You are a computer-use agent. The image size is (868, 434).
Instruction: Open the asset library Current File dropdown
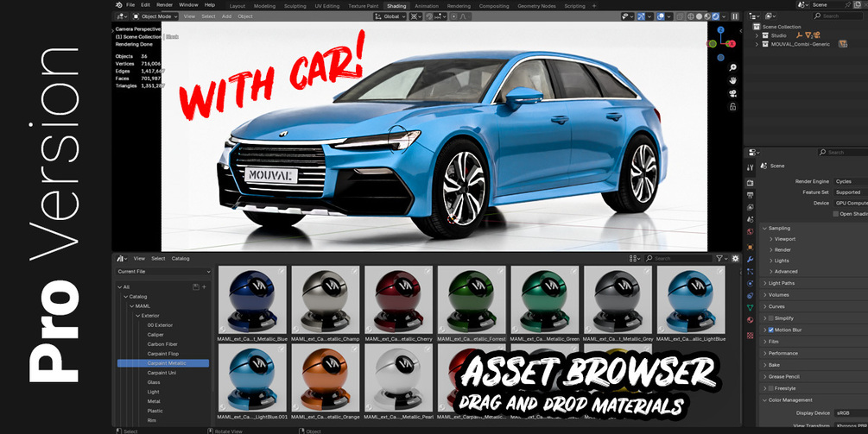(164, 272)
